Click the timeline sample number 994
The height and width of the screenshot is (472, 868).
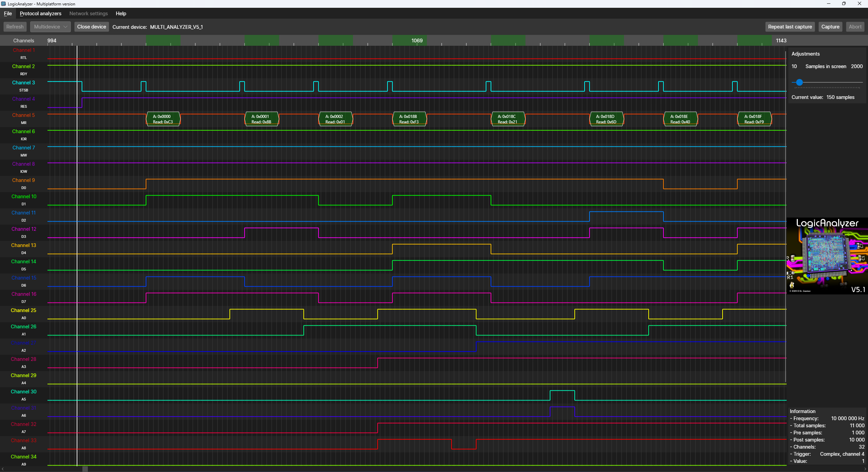click(52, 40)
